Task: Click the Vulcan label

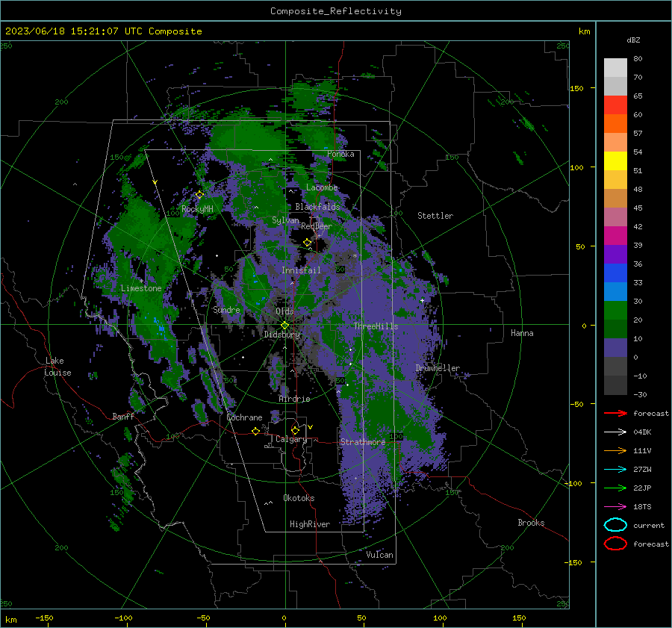Action: [380, 555]
